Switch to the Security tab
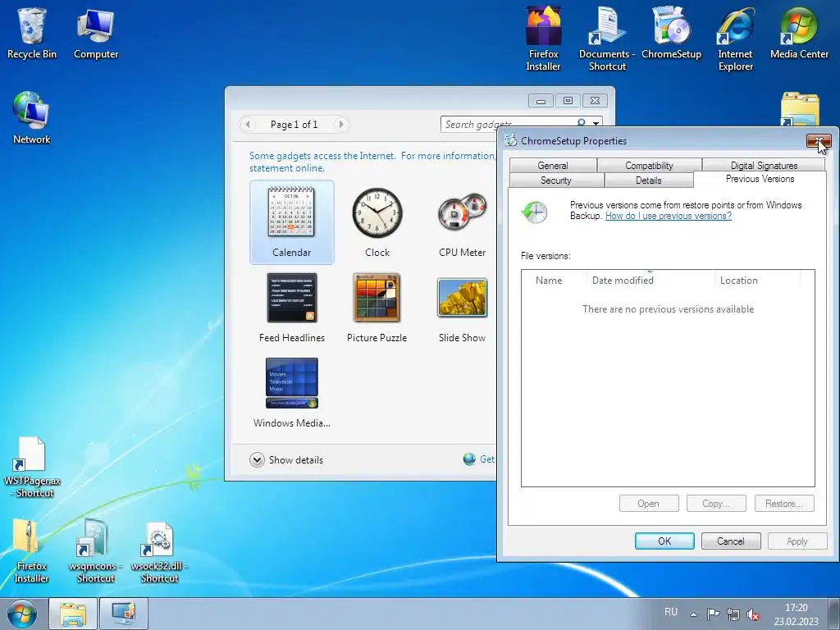840x630 pixels. [556, 180]
